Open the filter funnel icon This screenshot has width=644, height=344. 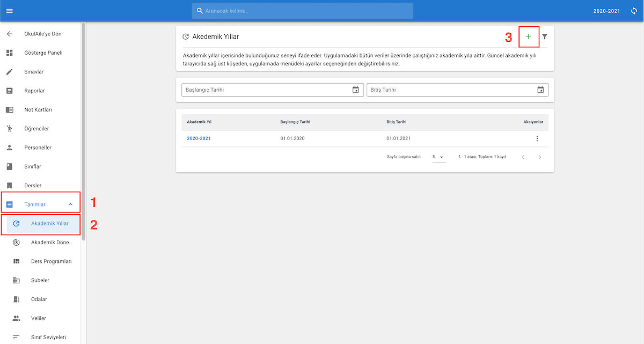click(x=544, y=36)
